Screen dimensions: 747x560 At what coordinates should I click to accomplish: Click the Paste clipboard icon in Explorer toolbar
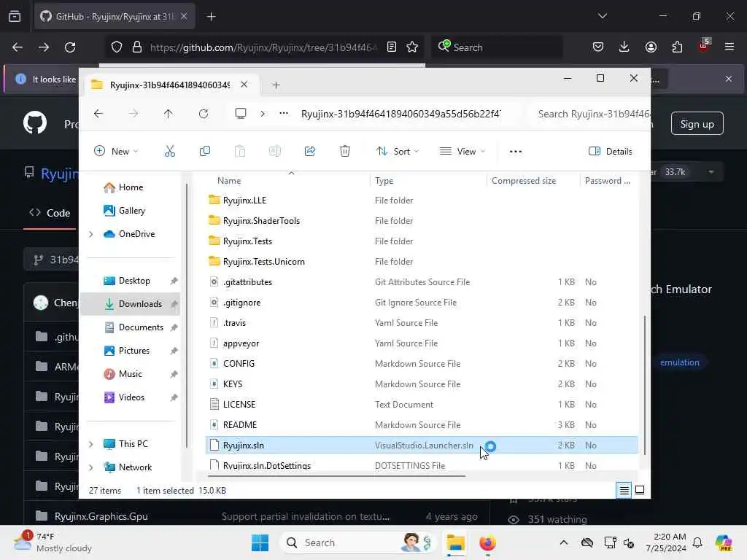click(239, 152)
